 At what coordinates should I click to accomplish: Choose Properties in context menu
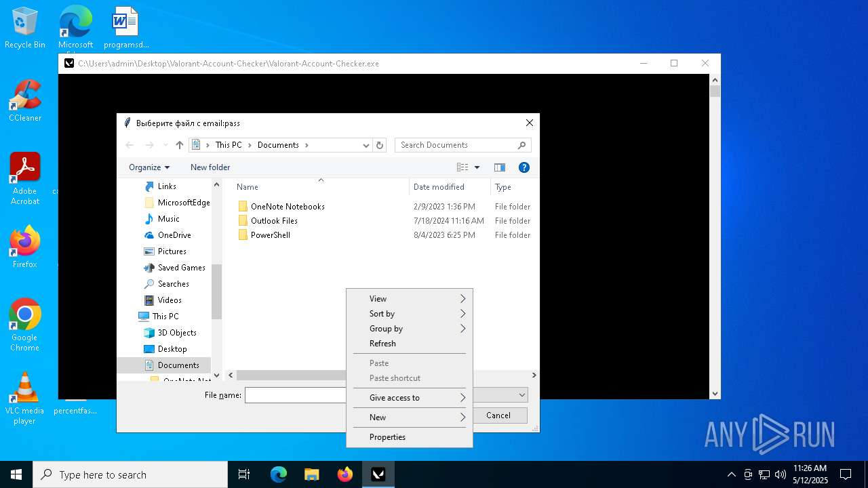[410, 437]
